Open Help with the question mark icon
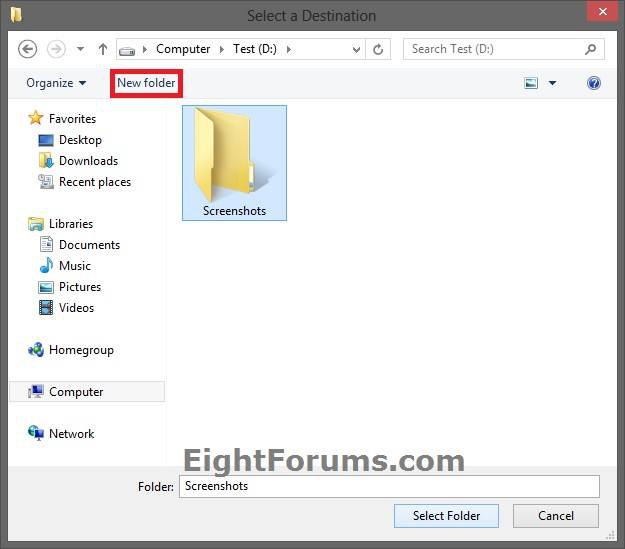This screenshot has height=549, width=625. [x=594, y=83]
